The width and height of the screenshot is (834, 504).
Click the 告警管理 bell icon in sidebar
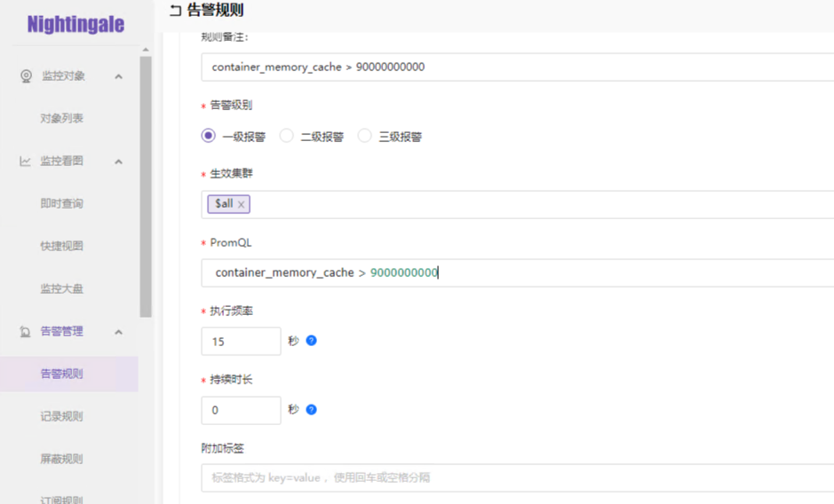click(x=25, y=332)
